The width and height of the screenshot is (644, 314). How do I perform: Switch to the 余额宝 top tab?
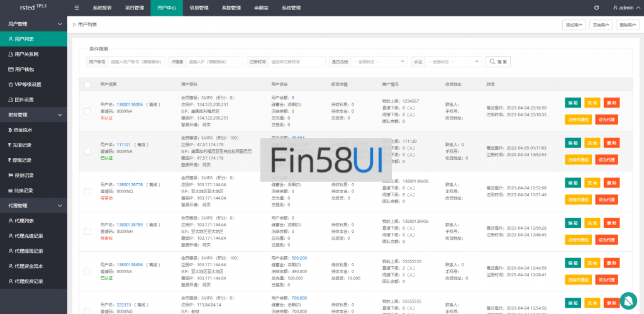point(261,8)
